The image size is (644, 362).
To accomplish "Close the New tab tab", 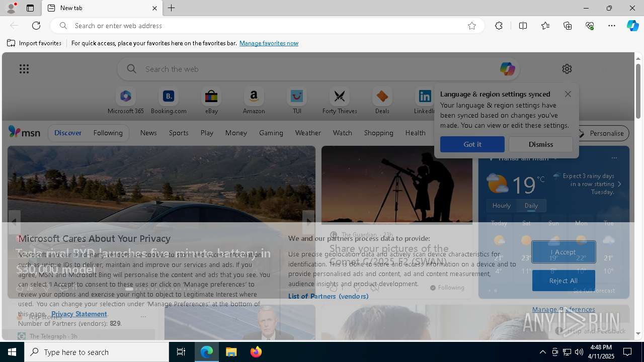I will click(154, 8).
